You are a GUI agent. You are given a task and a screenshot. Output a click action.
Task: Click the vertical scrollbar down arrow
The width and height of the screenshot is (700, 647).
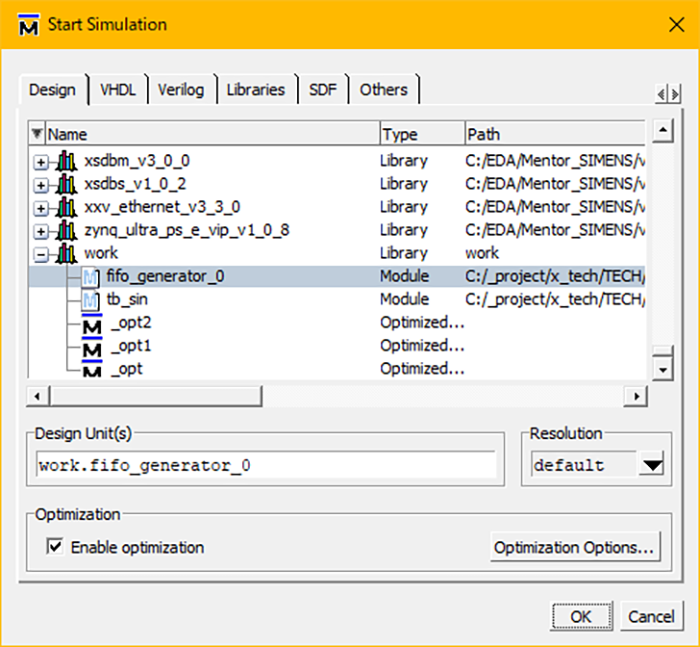tap(663, 369)
